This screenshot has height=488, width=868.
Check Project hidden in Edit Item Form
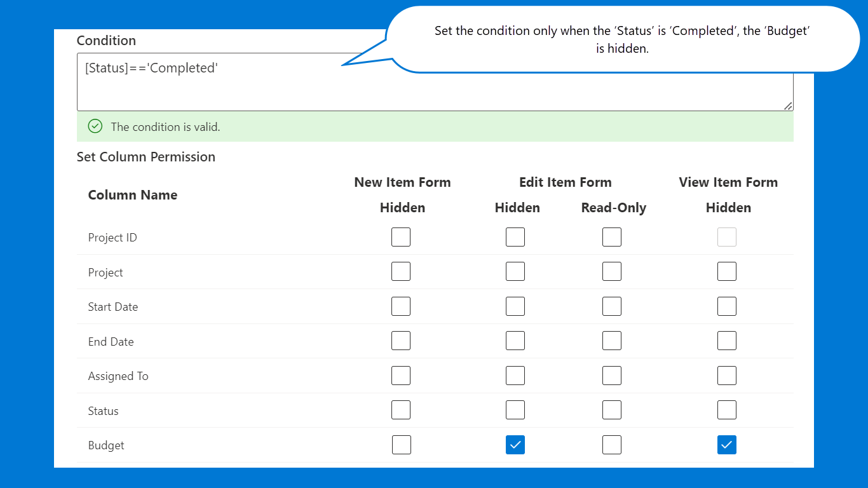pos(515,271)
